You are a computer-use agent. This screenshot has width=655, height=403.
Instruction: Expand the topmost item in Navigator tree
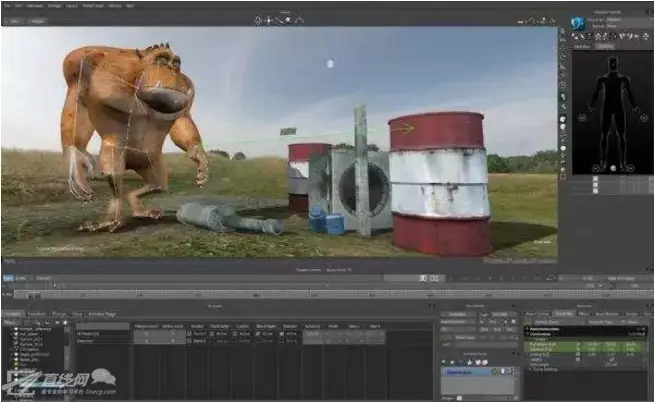[12, 329]
